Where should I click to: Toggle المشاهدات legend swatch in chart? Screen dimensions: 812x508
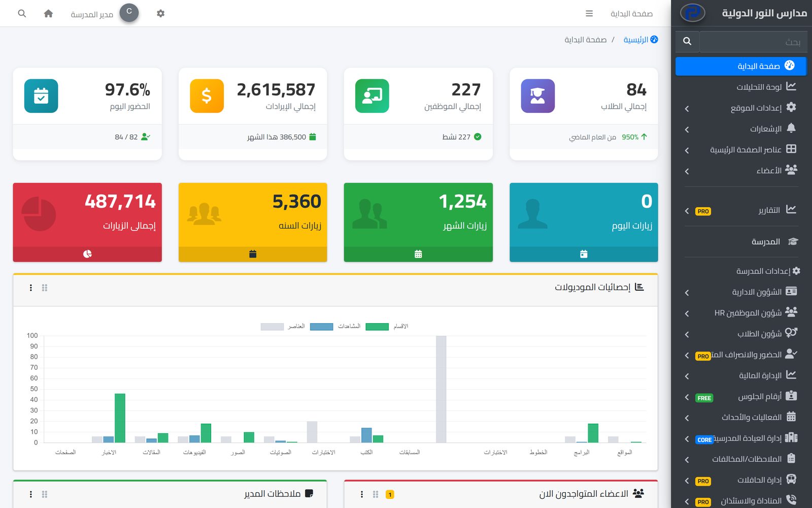pyautogui.click(x=322, y=327)
